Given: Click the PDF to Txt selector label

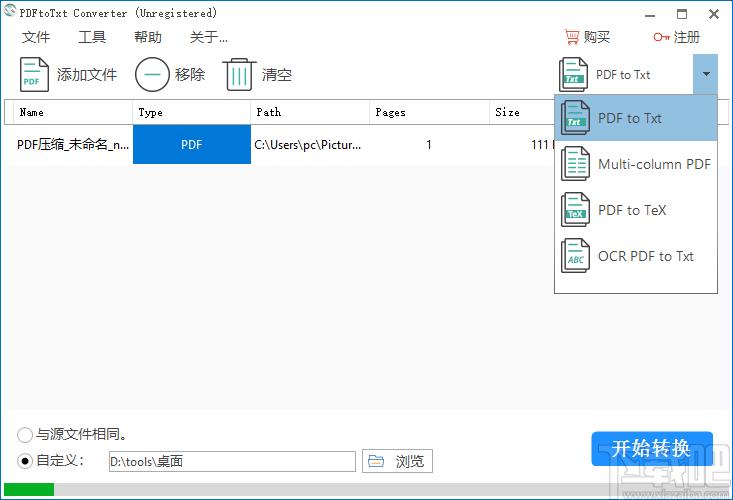Looking at the screenshot, I should pyautogui.click(x=623, y=75).
